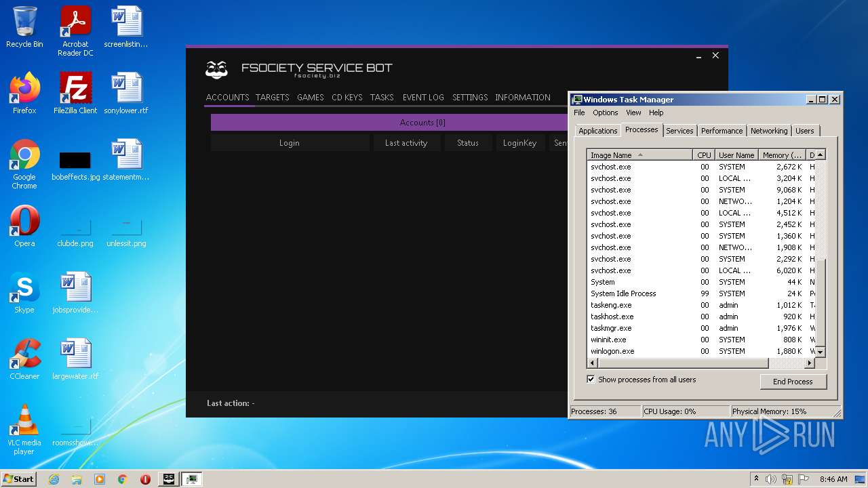
Task: Switch to Performance tab in Task Manager
Action: [722, 131]
